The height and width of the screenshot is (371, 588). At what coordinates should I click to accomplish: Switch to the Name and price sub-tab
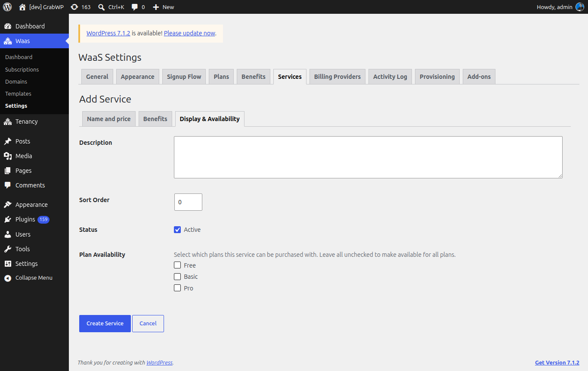(109, 119)
